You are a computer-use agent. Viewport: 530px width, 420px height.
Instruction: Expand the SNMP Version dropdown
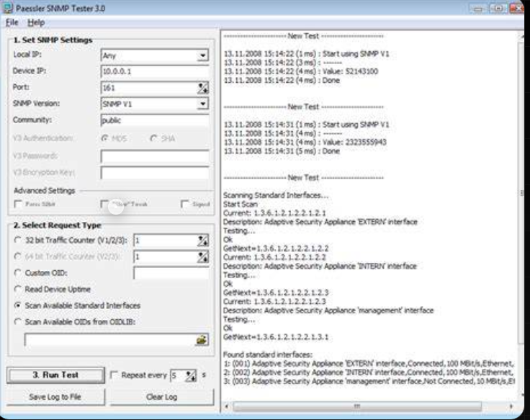click(x=202, y=104)
